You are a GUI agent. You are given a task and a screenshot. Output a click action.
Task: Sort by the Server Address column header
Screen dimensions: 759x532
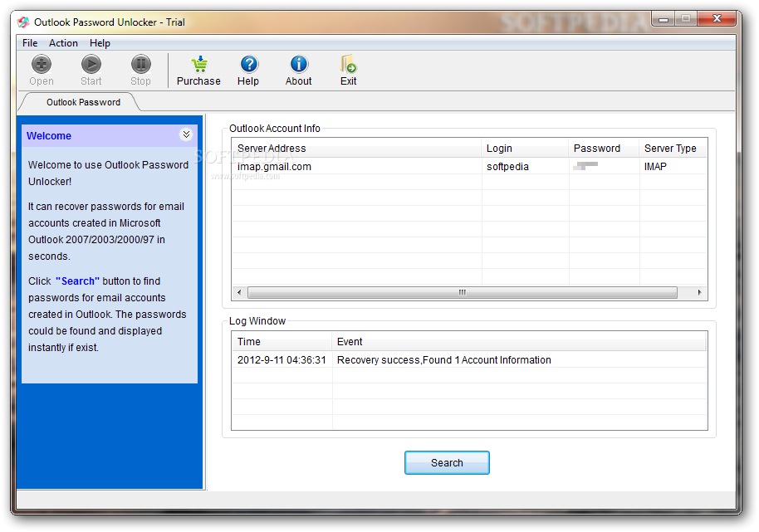(x=357, y=149)
